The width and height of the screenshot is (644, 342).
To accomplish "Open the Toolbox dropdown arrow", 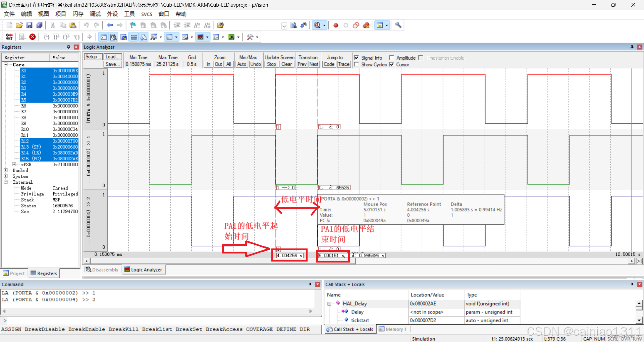I will pyautogui.click(x=257, y=37).
